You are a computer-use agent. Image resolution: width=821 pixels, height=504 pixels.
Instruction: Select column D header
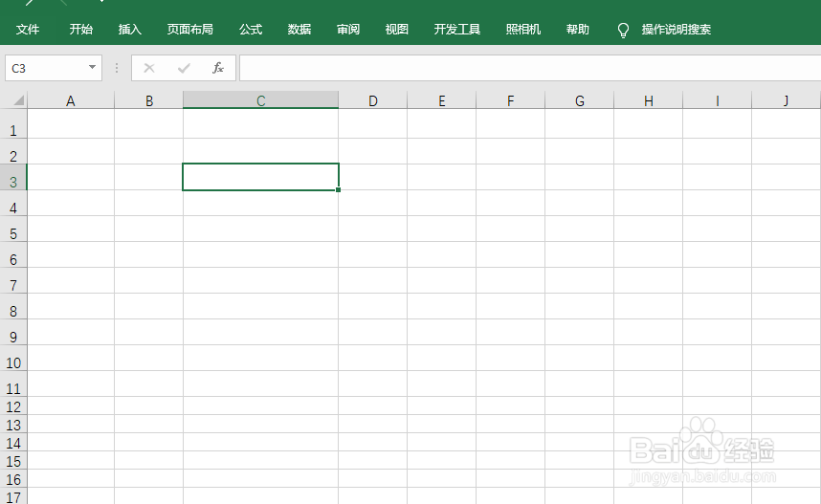click(x=373, y=100)
